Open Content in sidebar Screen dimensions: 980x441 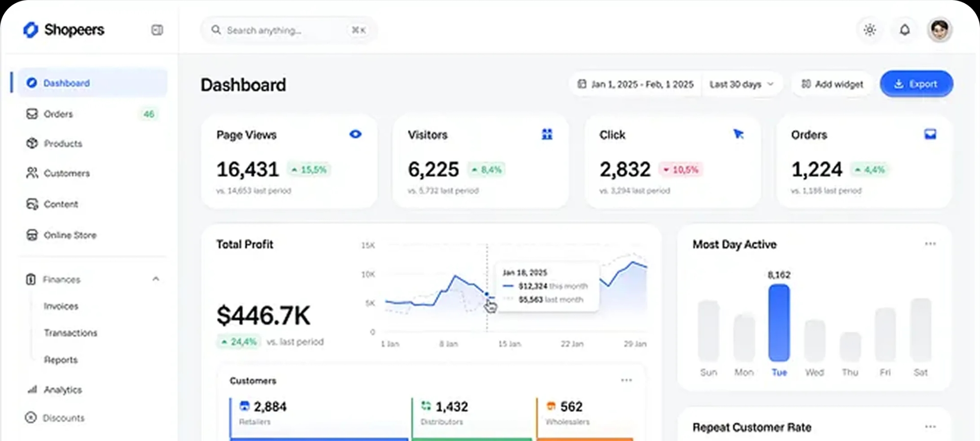[x=93, y=204]
